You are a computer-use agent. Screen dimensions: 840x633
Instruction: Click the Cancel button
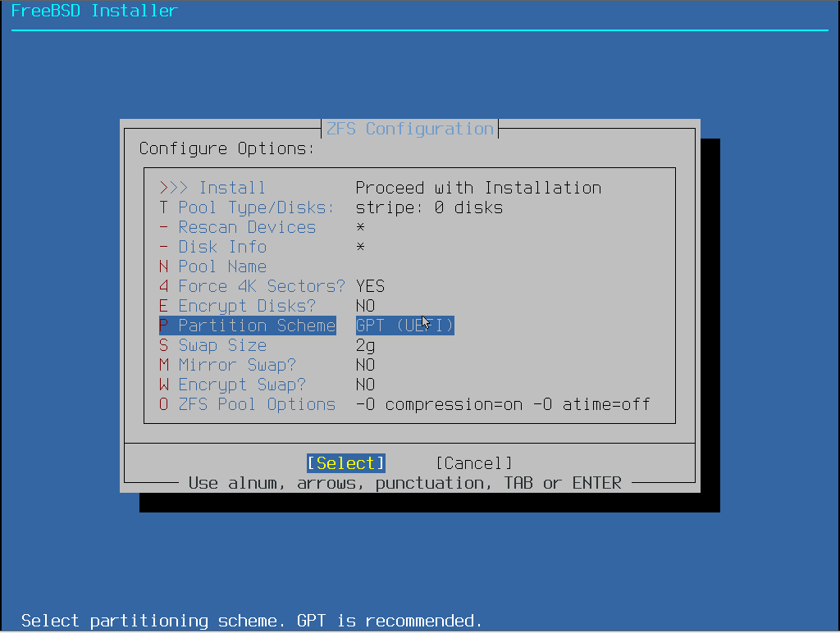[474, 463]
